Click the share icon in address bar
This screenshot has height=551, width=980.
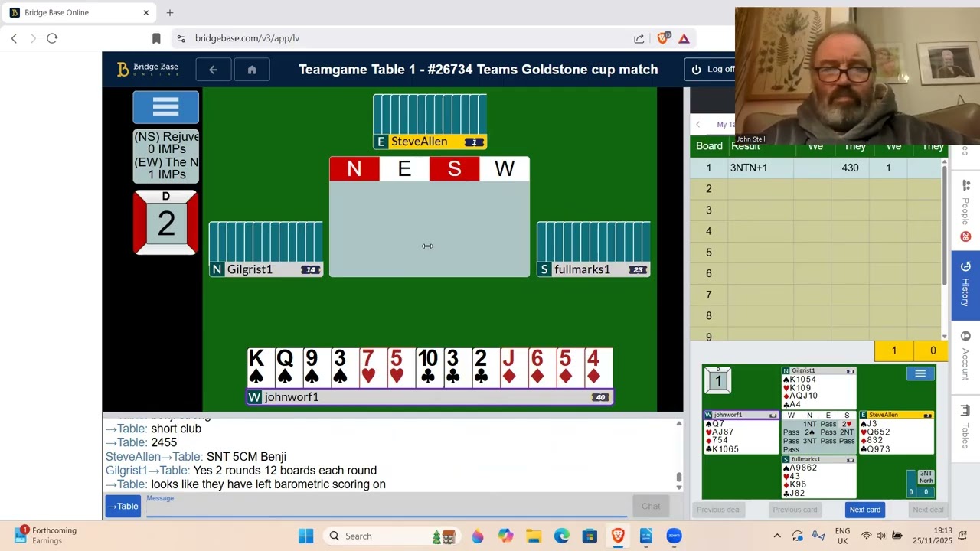(x=639, y=38)
